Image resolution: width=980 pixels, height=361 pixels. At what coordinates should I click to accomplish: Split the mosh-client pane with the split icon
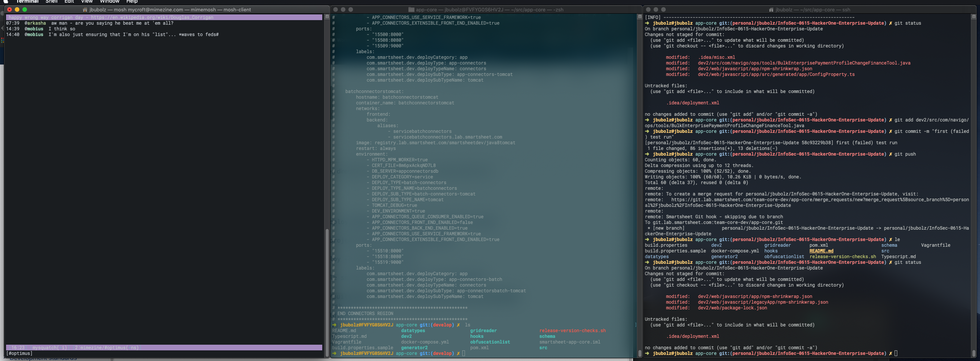pos(327,17)
